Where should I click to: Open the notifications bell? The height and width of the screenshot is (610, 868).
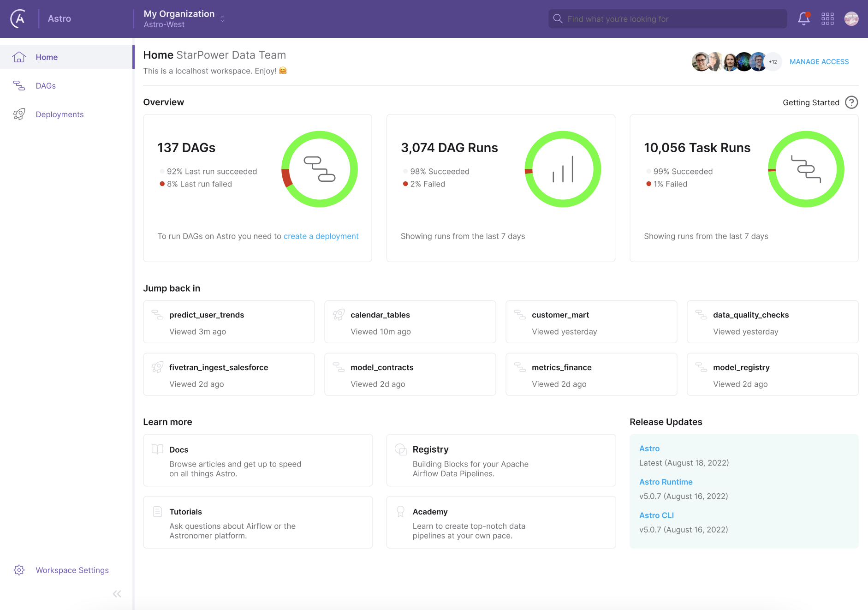(803, 19)
